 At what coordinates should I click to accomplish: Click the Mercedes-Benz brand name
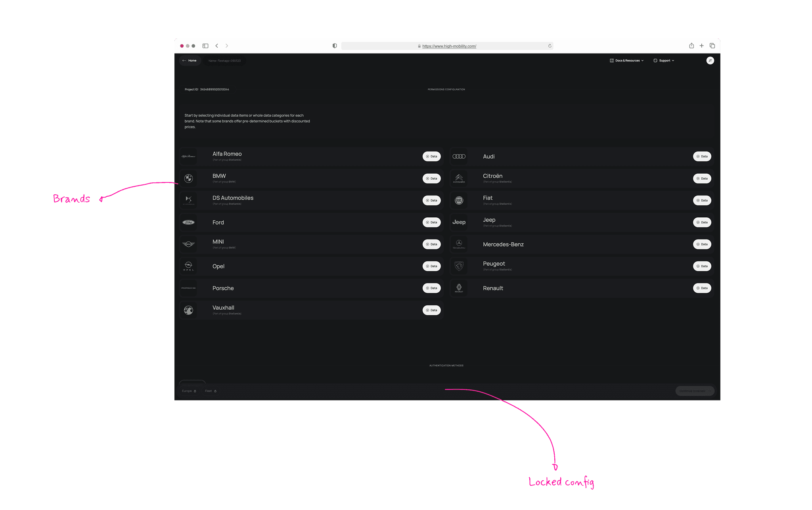click(x=503, y=244)
